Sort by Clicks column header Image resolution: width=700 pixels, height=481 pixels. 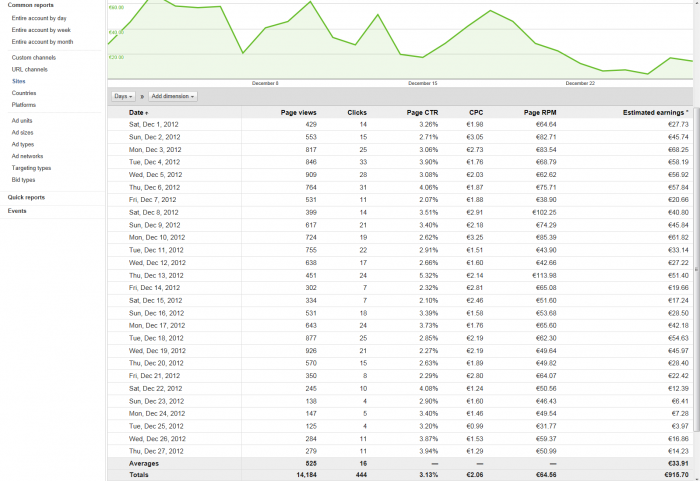pos(357,113)
